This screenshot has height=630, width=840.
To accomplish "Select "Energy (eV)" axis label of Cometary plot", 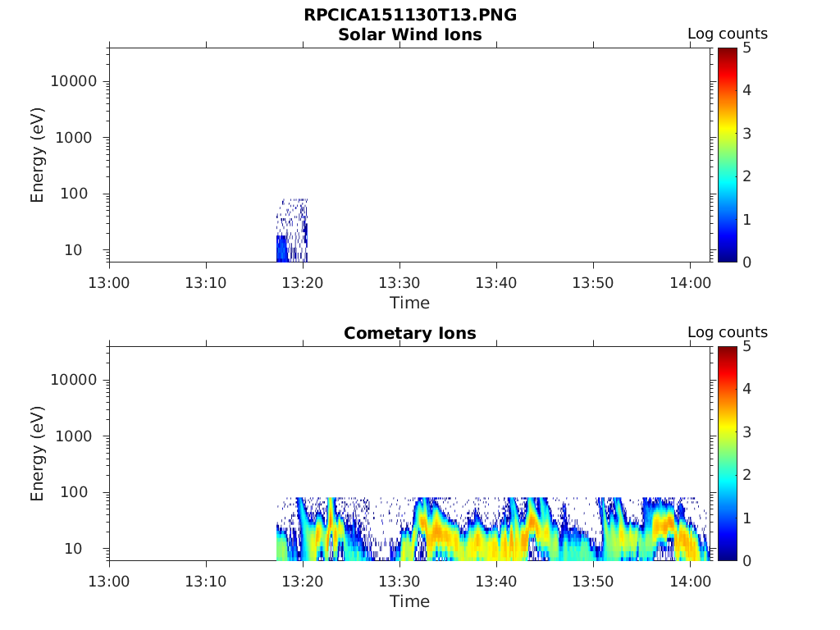I will (x=37, y=454).
